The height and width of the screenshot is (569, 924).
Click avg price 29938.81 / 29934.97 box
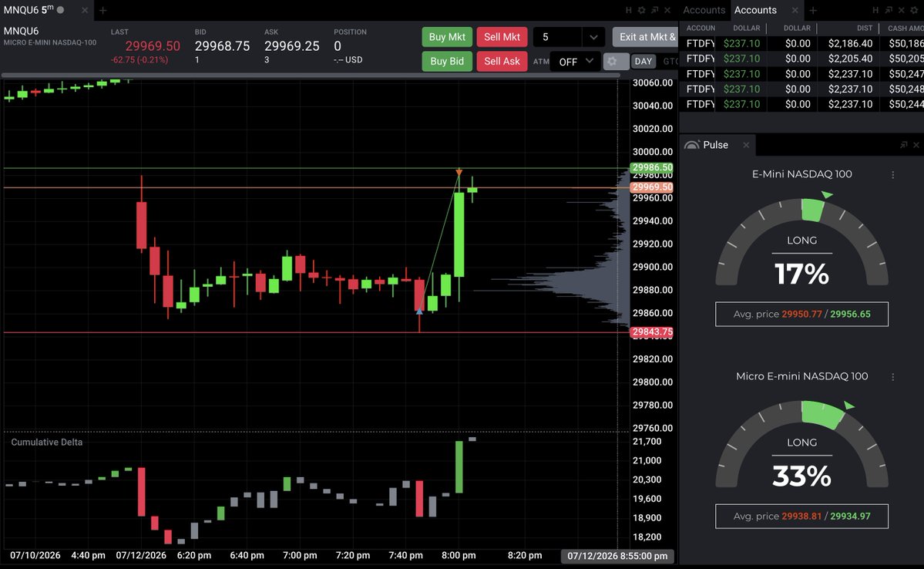(x=801, y=517)
